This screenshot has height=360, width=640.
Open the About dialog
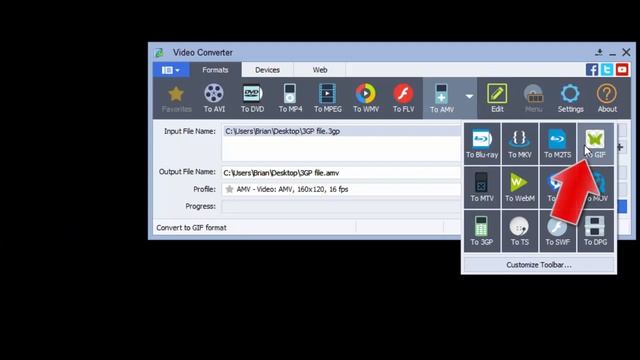pos(607,99)
